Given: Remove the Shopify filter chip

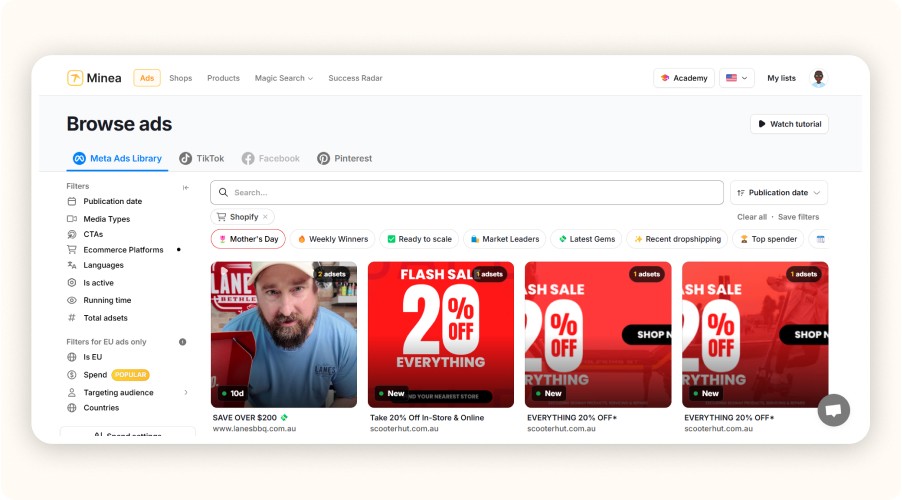Looking at the screenshot, I should (265, 217).
